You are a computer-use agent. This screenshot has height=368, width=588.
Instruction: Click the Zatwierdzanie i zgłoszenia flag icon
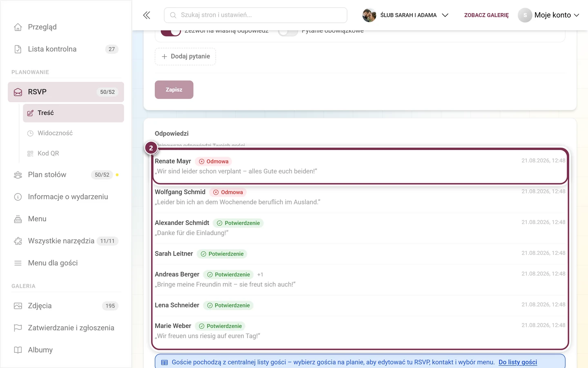(x=18, y=328)
